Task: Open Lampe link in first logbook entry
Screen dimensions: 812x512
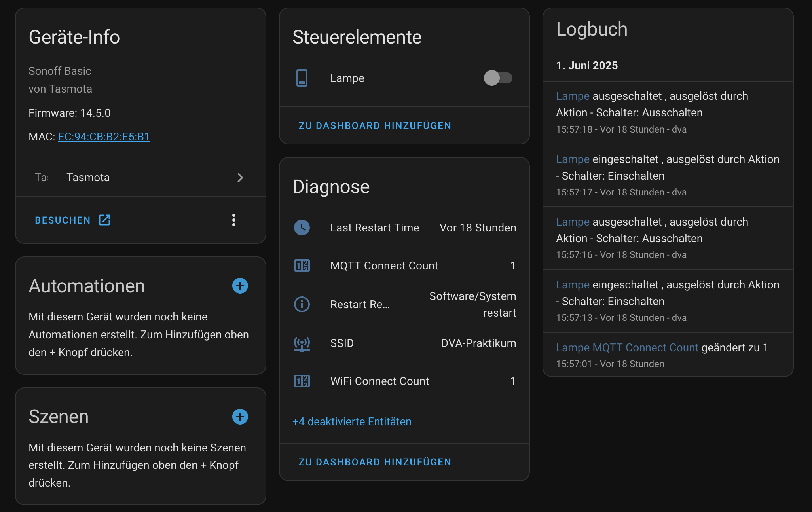Action: pyautogui.click(x=573, y=96)
